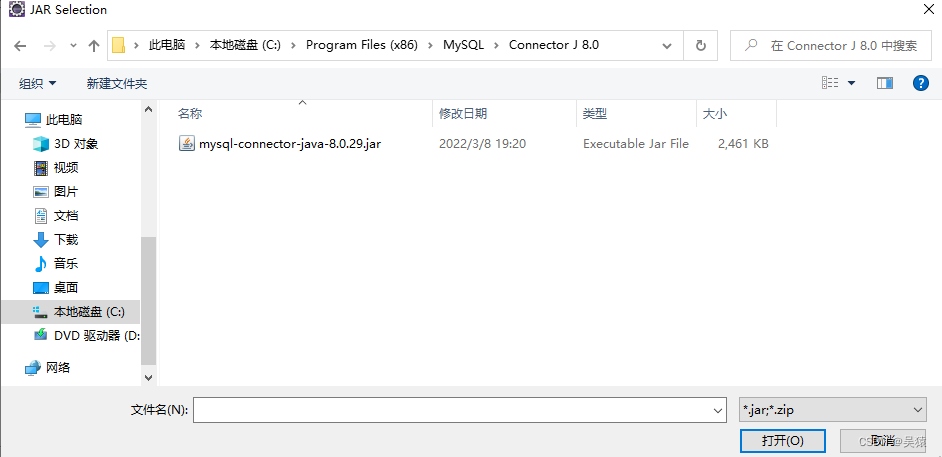The height and width of the screenshot is (457, 942).
Task: Select DVD 驱动器 in navigation pane
Action: point(85,336)
